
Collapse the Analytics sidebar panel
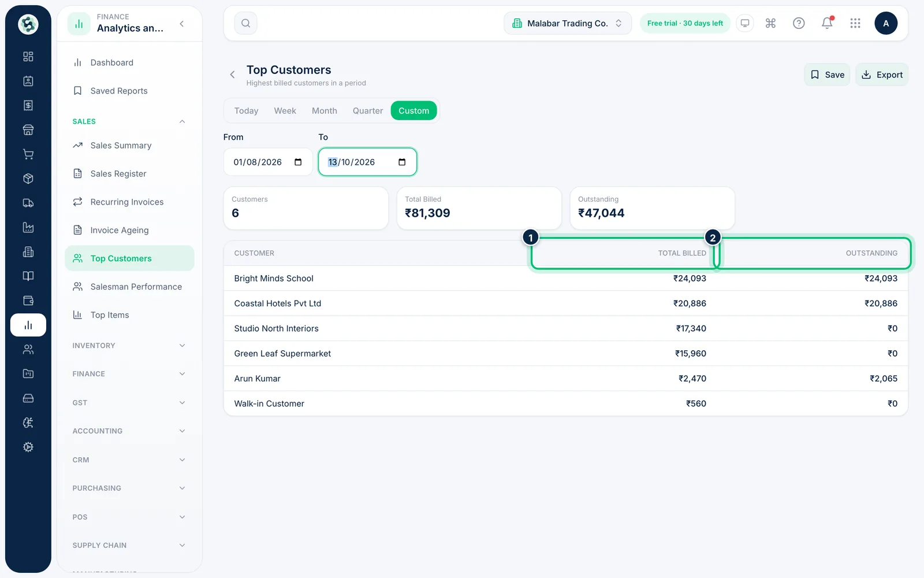tap(182, 24)
